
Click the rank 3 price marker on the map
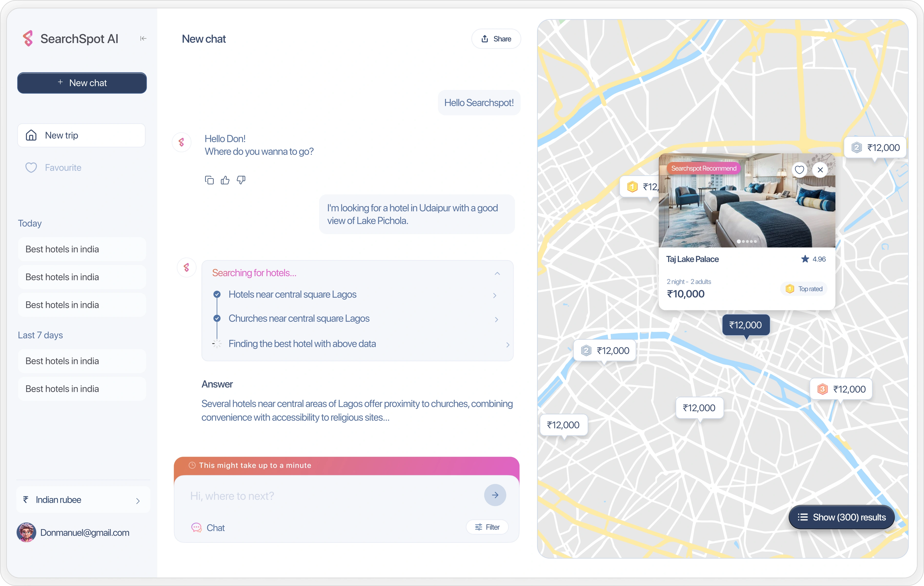841,389
